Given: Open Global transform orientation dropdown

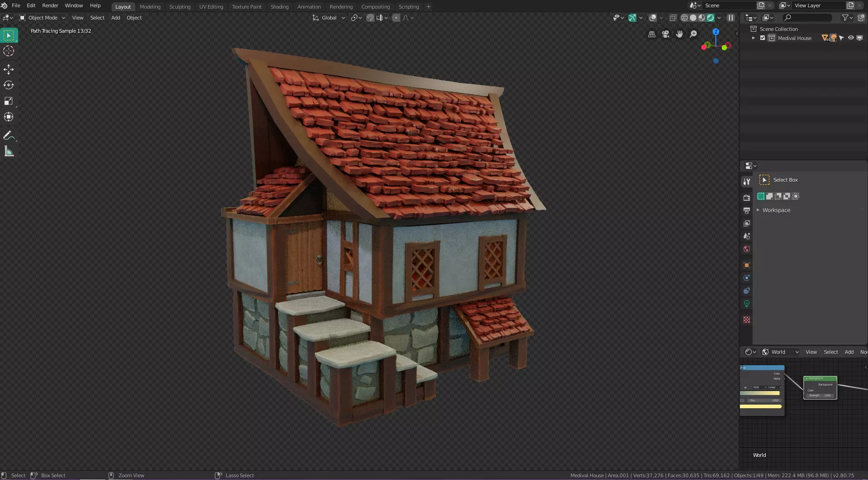Looking at the screenshot, I should (x=329, y=18).
